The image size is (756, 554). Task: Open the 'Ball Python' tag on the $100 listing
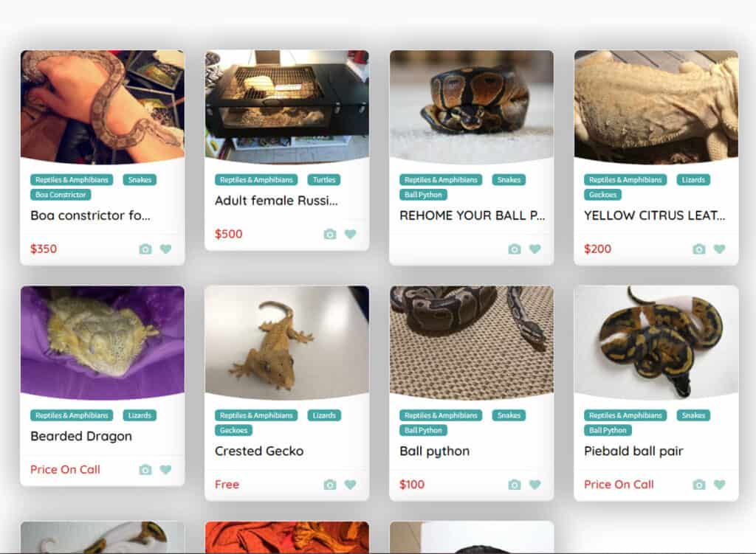pyautogui.click(x=423, y=430)
